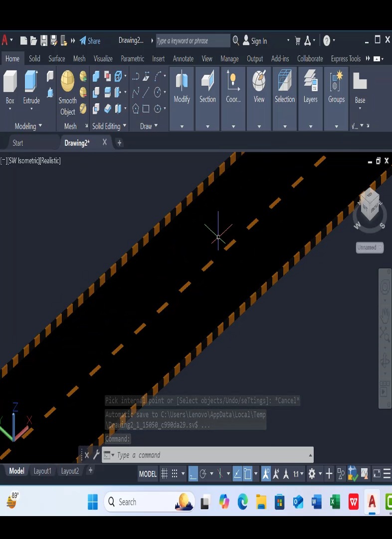
Task: Open the Layers panel
Action: click(311, 99)
